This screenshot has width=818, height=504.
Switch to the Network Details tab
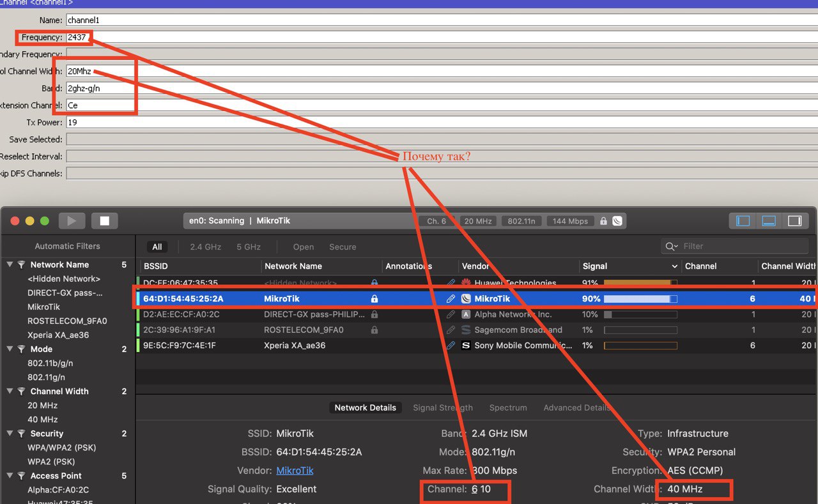pos(365,408)
